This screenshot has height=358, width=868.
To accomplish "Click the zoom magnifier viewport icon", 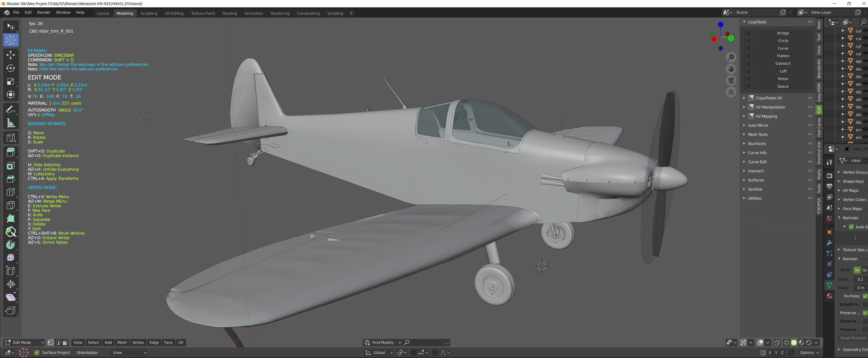I will 731,57.
